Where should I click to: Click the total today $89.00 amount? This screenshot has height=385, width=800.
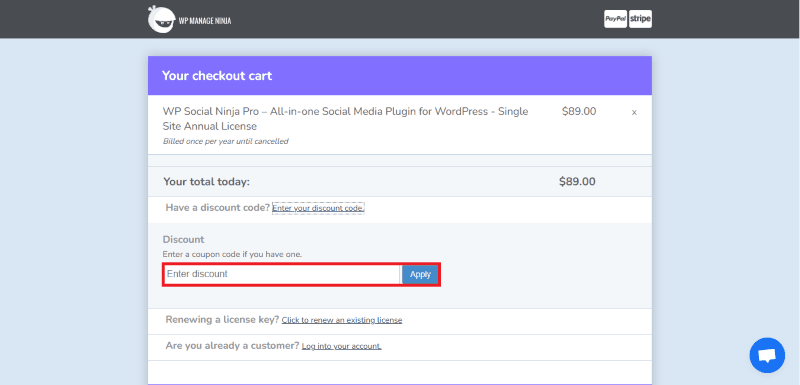[577, 182]
